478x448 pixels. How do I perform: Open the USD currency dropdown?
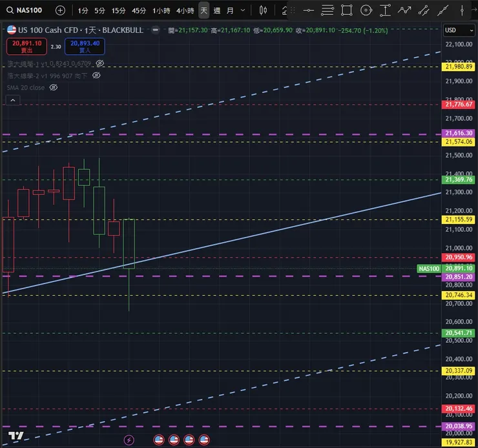coord(459,30)
